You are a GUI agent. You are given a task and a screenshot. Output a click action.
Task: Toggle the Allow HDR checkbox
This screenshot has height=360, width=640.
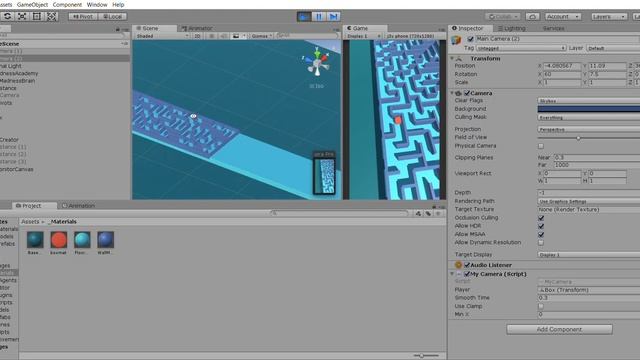point(541,226)
